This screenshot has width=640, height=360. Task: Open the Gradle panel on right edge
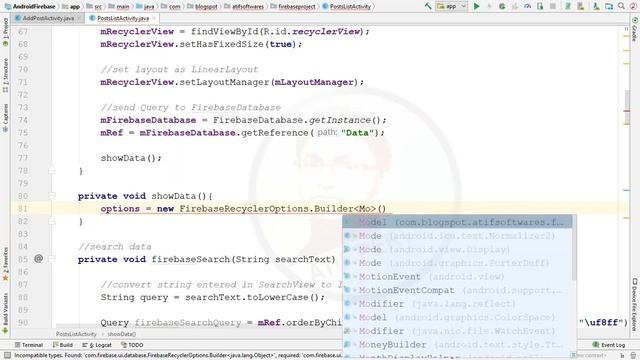635,29
